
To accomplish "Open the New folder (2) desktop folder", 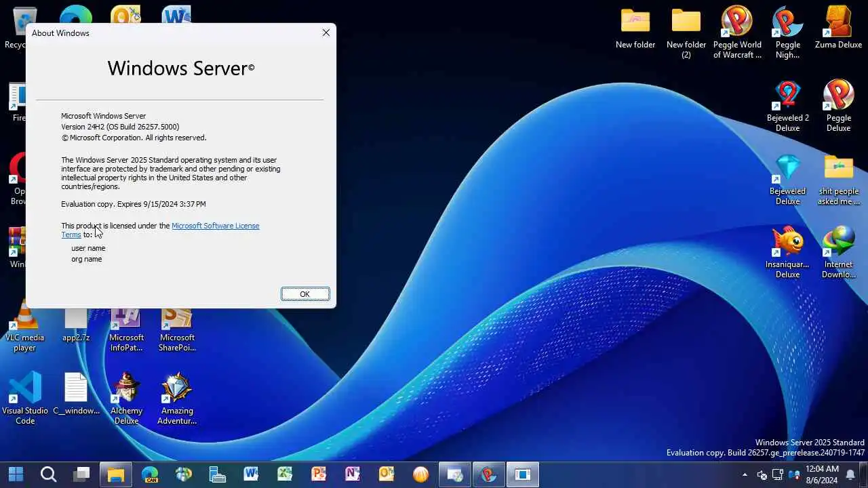I will coord(686,33).
